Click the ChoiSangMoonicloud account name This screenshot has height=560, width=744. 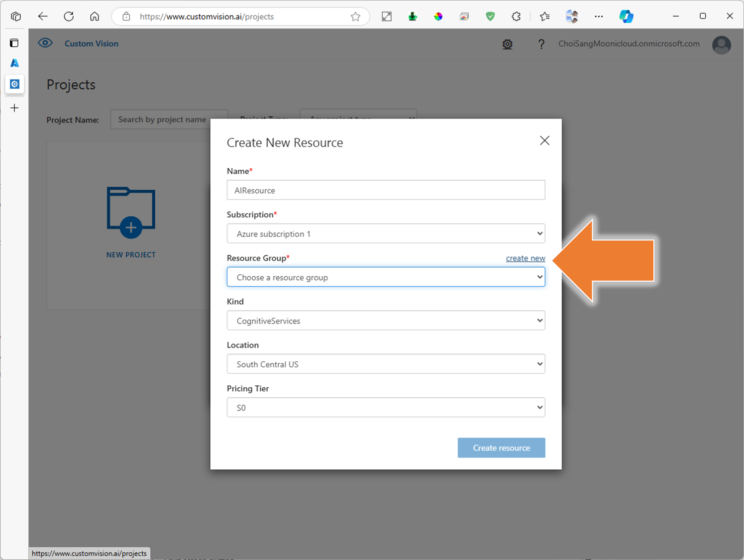tap(629, 44)
